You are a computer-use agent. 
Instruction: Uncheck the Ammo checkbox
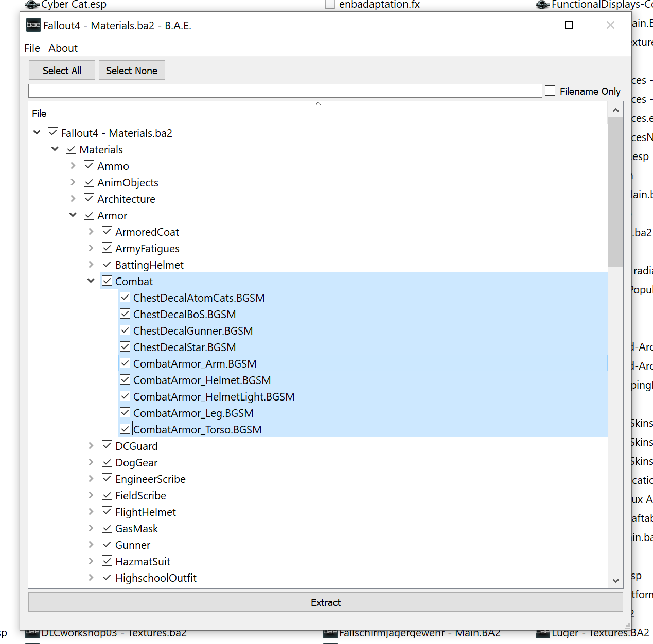point(89,166)
